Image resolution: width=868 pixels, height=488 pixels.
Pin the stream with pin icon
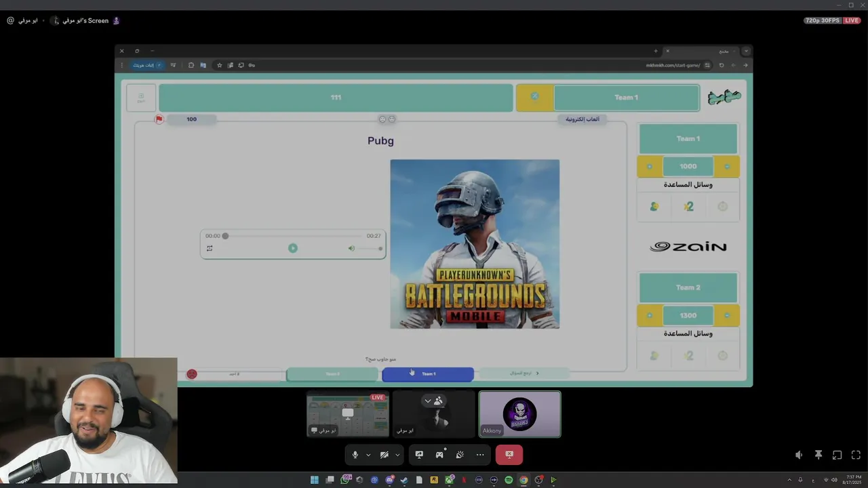(818, 455)
